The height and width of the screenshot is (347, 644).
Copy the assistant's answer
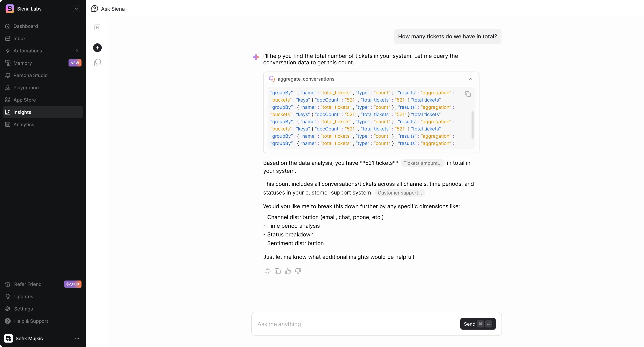[277, 271]
